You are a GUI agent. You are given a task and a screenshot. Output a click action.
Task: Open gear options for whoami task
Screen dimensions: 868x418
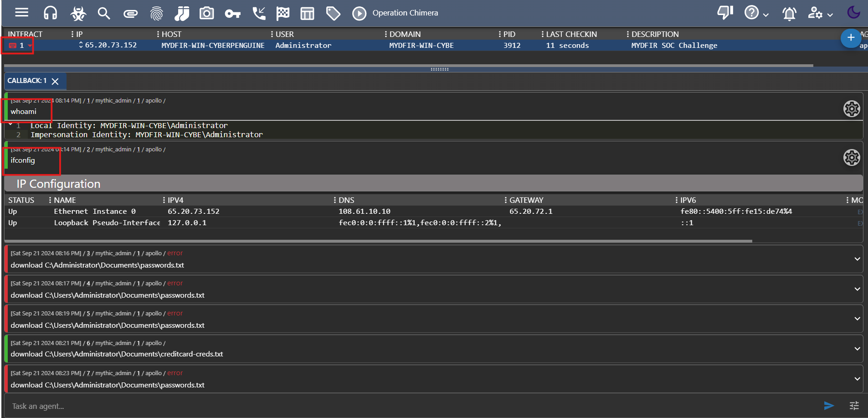pos(851,109)
